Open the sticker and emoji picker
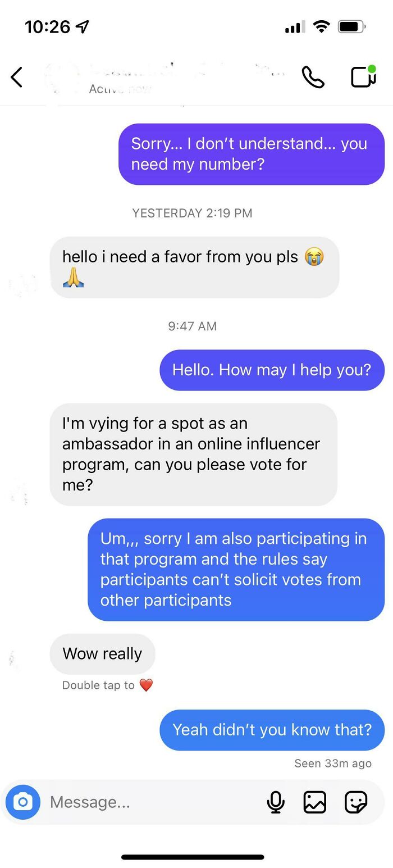Viewport: 393px width, 868px height. tap(355, 802)
